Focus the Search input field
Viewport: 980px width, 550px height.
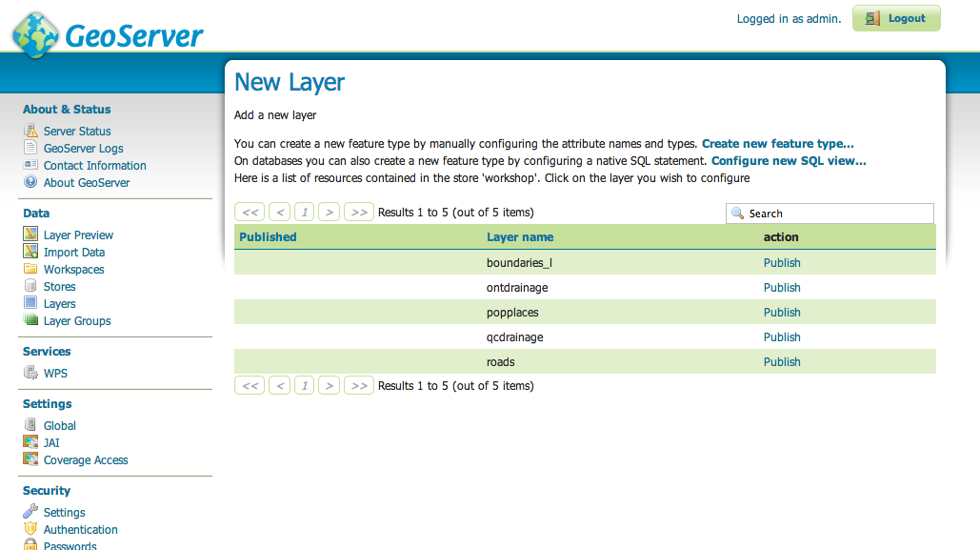[830, 214]
